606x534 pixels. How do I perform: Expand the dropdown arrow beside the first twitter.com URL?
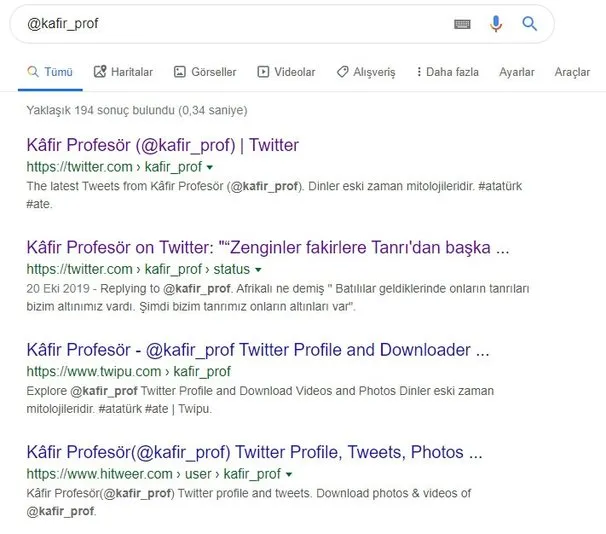pyautogui.click(x=209, y=168)
